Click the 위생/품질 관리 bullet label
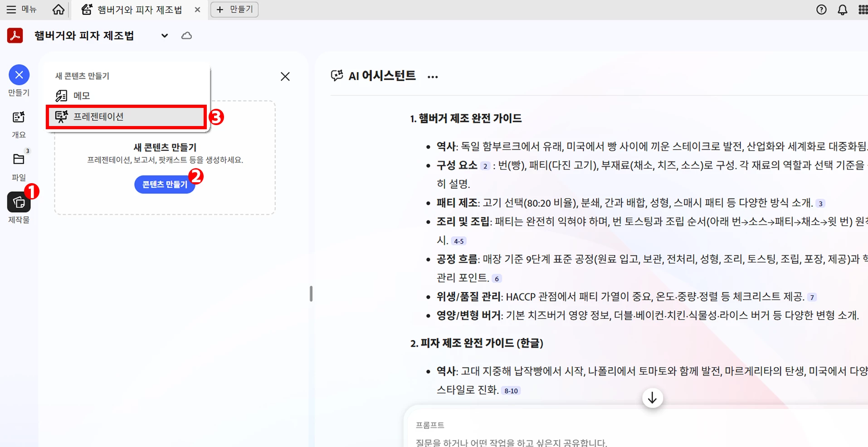868x447 pixels. pos(469,296)
